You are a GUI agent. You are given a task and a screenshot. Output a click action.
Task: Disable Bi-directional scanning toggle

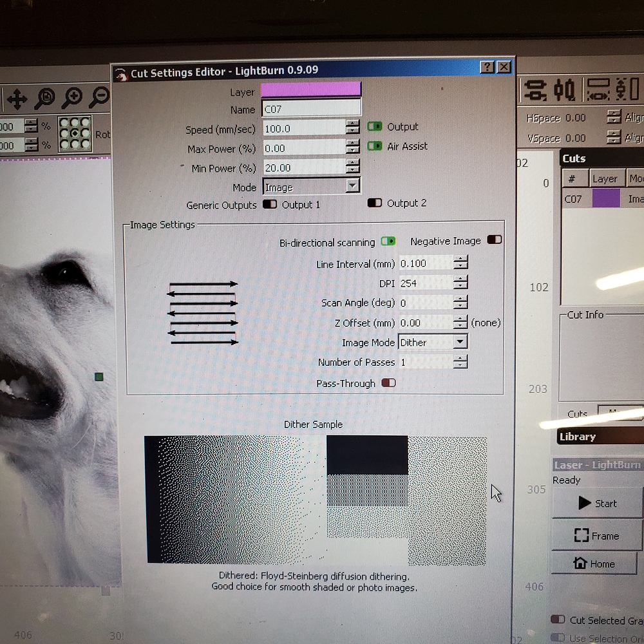388,241
